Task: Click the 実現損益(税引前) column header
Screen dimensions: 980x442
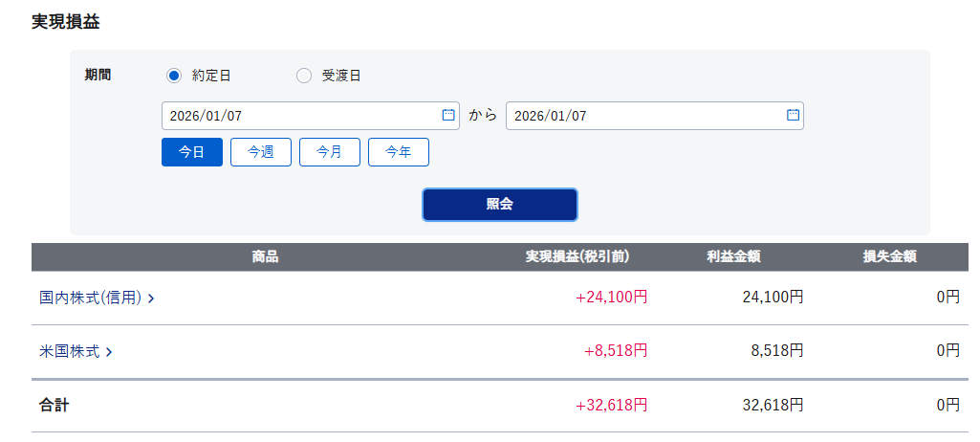Action: pos(577,256)
